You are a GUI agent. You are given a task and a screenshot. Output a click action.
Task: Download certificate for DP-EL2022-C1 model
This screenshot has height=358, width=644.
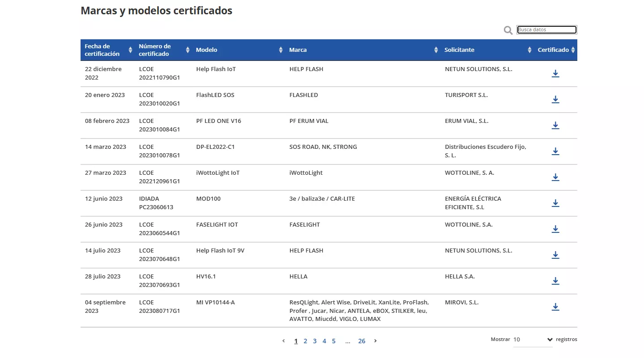click(x=555, y=152)
